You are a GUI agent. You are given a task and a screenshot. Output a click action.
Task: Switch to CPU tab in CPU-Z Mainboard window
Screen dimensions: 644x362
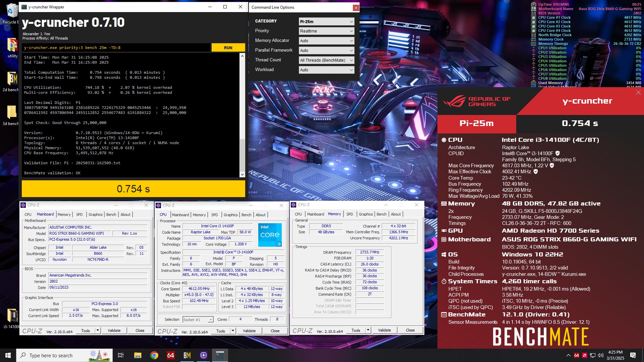(28, 215)
